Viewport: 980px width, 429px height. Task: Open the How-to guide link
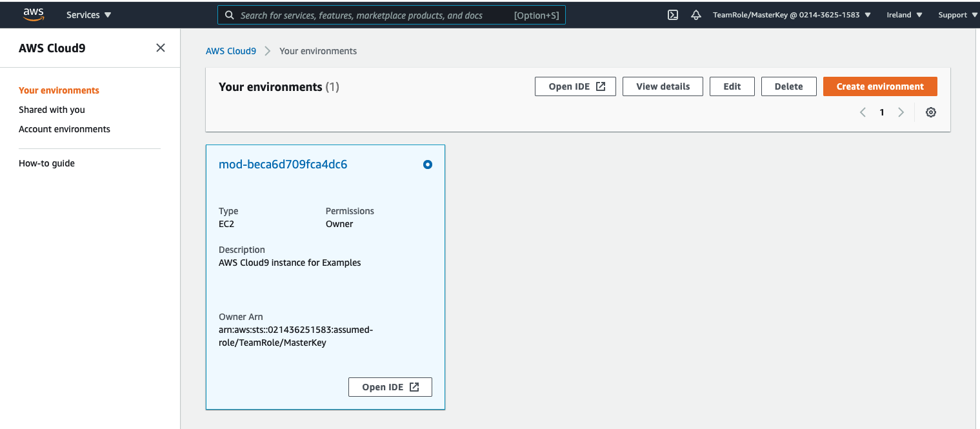pyautogui.click(x=46, y=163)
